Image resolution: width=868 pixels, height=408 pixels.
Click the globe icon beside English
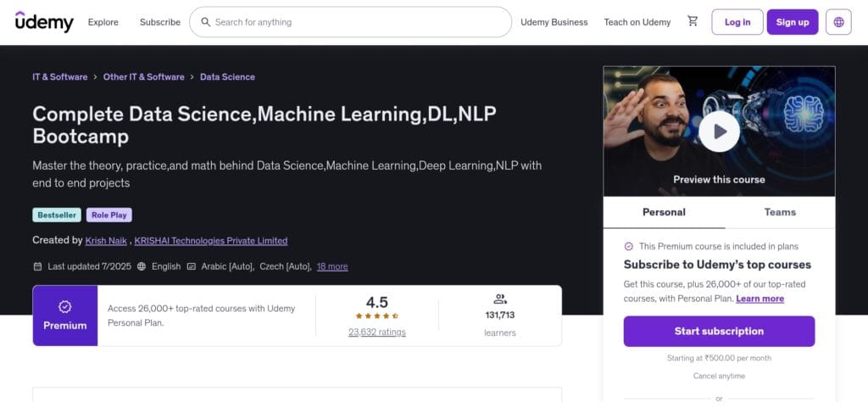point(142,266)
